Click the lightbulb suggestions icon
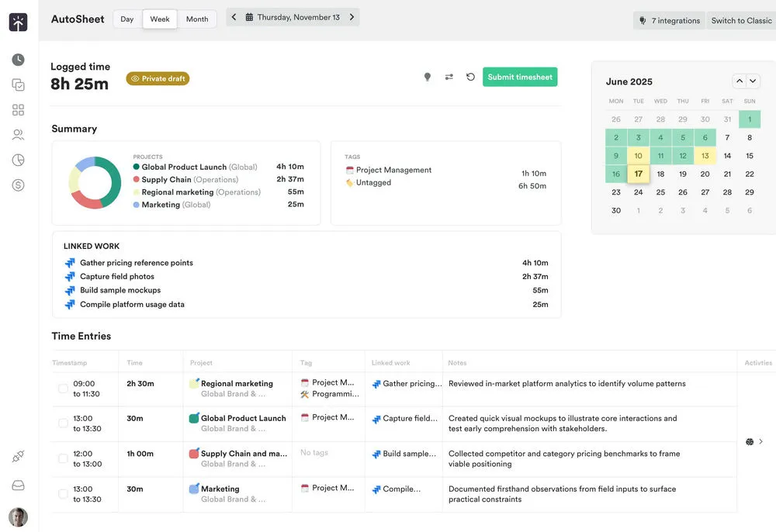The height and width of the screenshot is (532, 776). [x=428, y=77]
